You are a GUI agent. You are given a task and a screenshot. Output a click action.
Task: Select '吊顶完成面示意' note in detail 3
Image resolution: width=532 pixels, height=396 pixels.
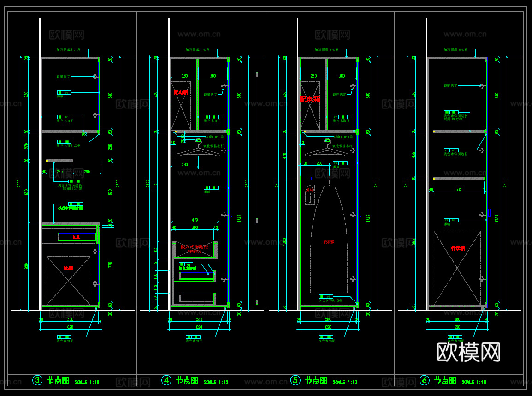click(x=69, y=49)
